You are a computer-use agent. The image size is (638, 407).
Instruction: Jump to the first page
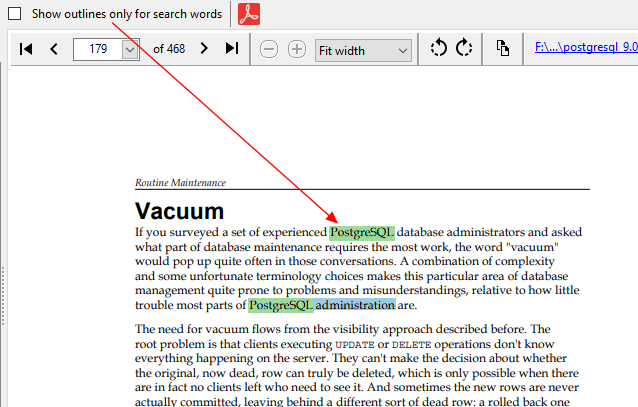(27, 49)
